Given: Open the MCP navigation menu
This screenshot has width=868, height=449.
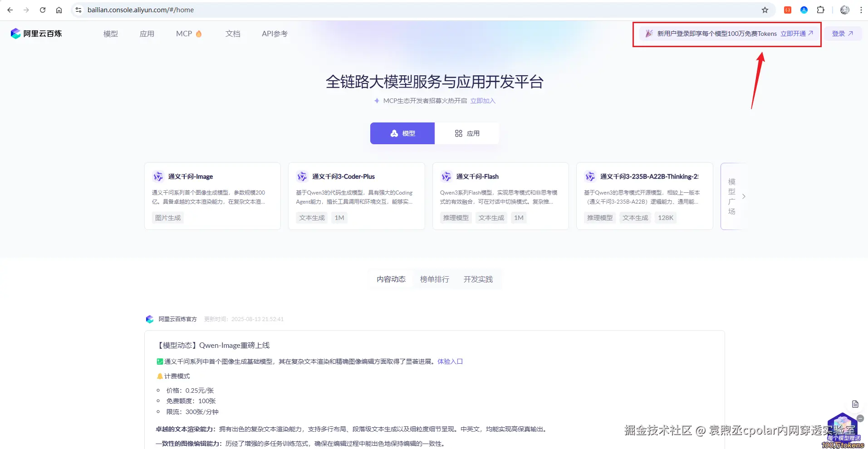Looking at the screenshot, I should pyautogui.click(x=189, y=34).
